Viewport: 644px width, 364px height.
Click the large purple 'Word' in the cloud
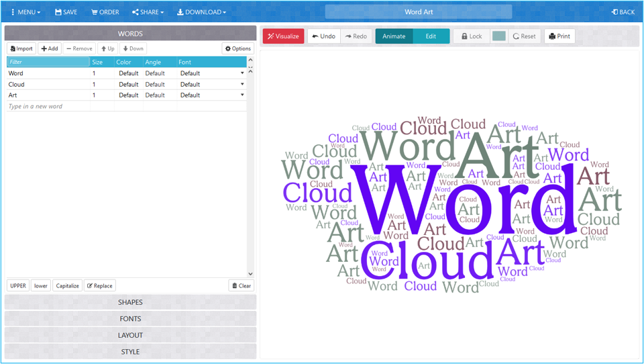464,199
